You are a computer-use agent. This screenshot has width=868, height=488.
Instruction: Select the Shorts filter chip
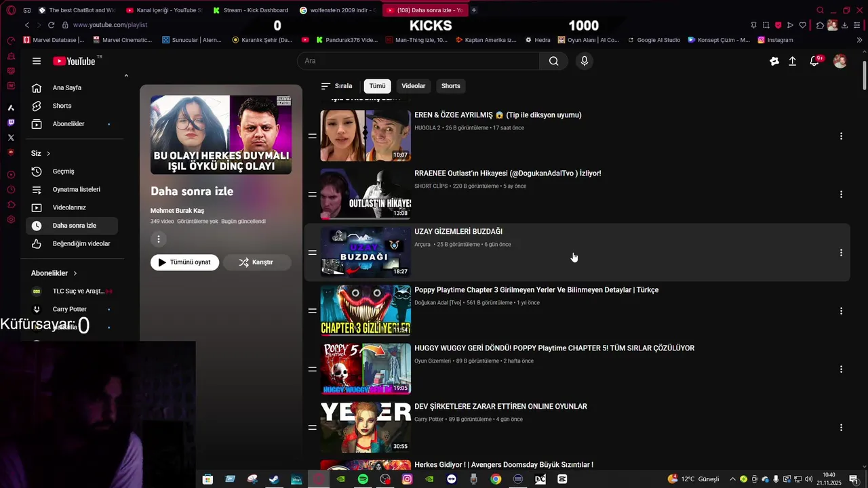[x=451, y=86]
